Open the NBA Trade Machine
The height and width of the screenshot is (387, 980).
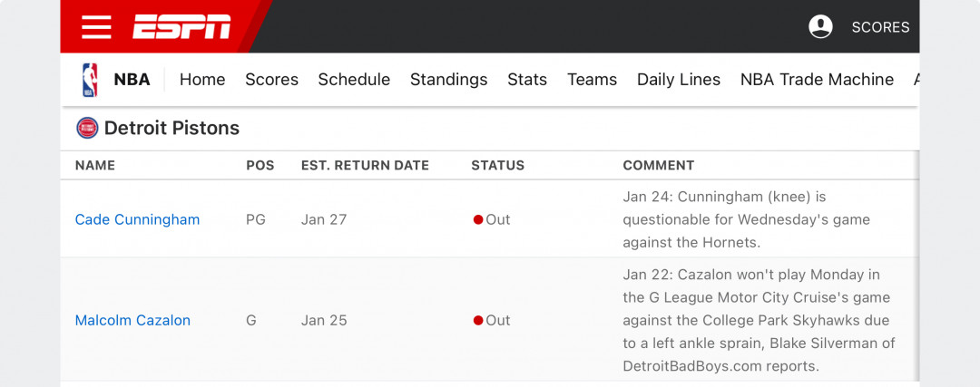point(817,80)
